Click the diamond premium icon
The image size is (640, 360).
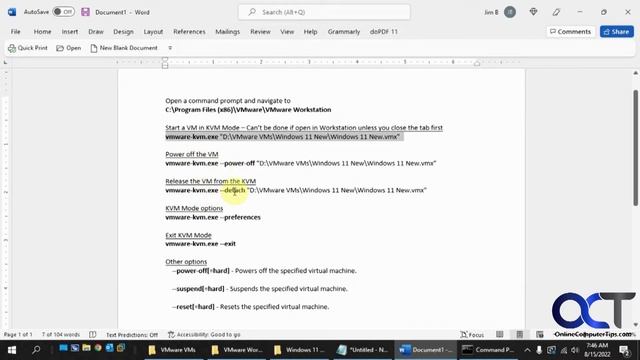coord(533,12)
